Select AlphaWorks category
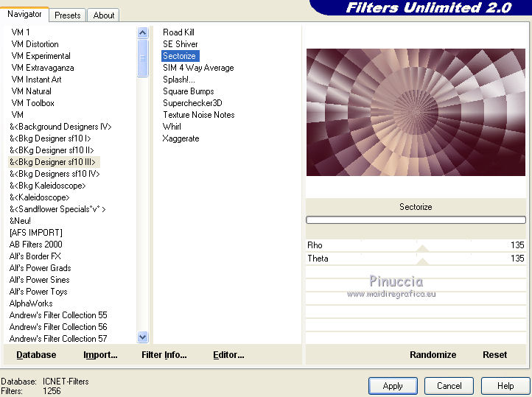This screenshot has height=397, width=532. coord(31,303)
